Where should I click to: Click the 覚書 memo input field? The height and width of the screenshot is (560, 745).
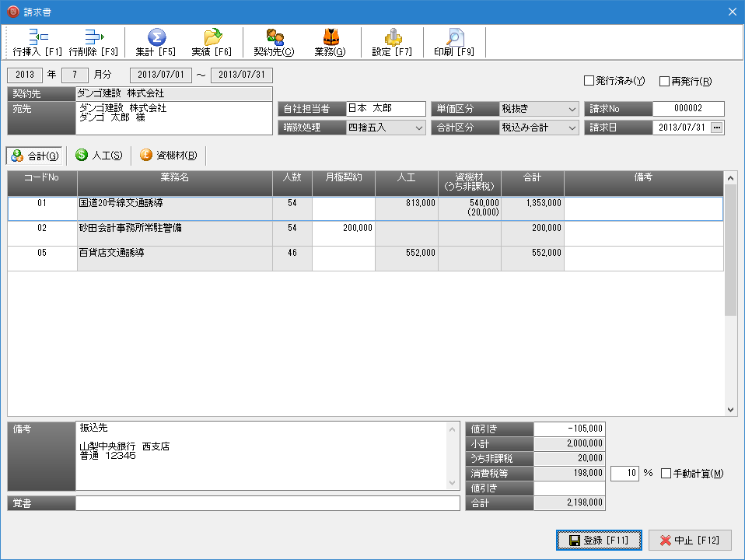[x=268, y=503]
